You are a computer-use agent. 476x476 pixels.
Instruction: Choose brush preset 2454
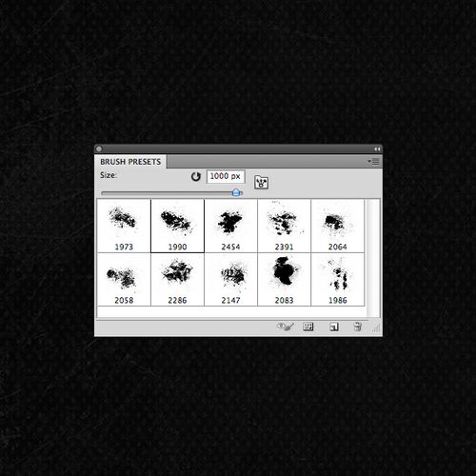tap(230, 226)
